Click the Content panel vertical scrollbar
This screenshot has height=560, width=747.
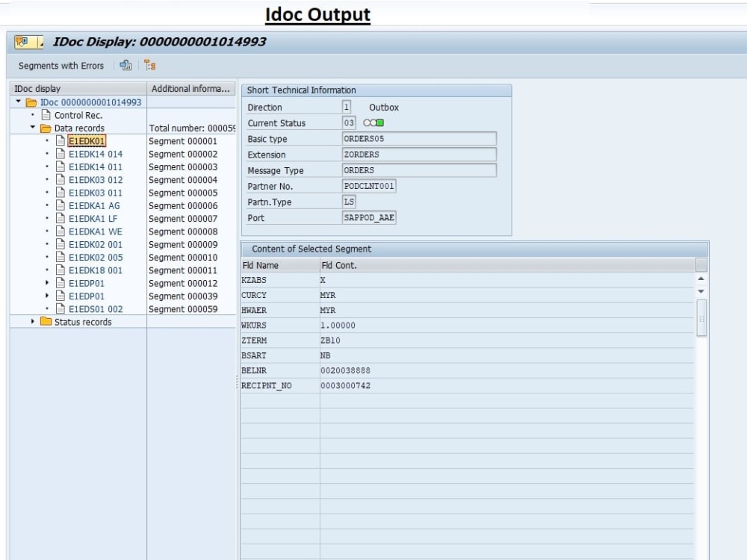[701, 317]
